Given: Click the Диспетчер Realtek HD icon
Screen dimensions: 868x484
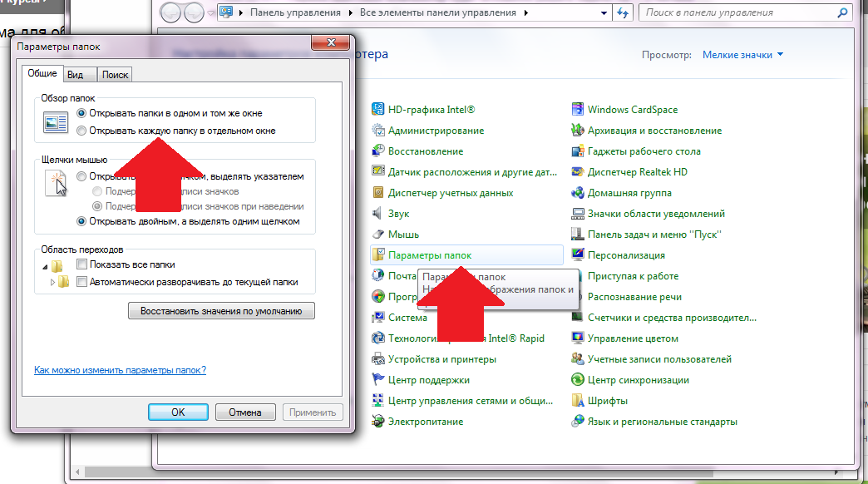Looking at the screenshot, I should point(577,171).
